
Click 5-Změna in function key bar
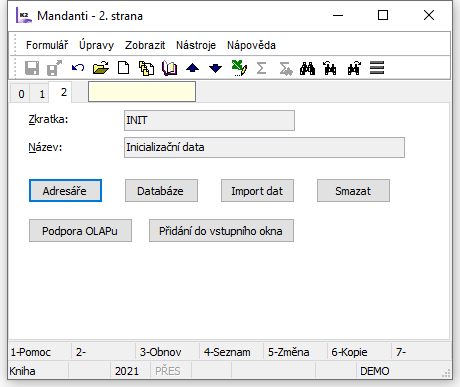pos(289,352)
